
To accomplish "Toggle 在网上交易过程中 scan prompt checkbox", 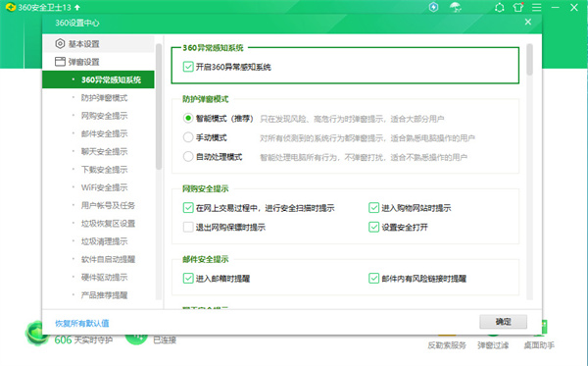I will (188, 208).
